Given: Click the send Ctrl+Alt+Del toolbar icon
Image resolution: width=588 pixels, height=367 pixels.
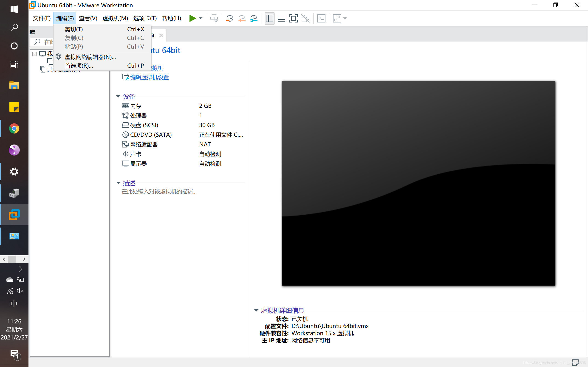Looking at the screenshot, I should pos(214,18).
